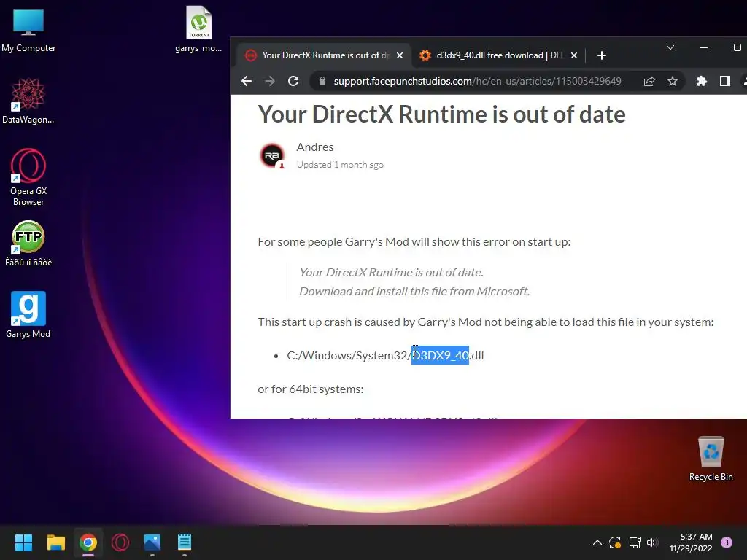
Task: Open Opera icon in taskbar
Action: tap(120, 542)
